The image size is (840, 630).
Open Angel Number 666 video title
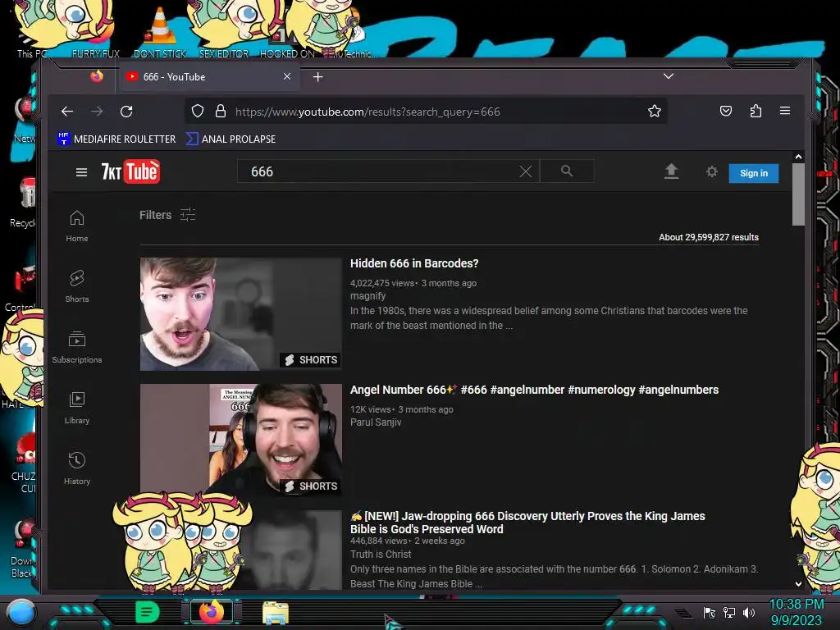tap(534, 390)
